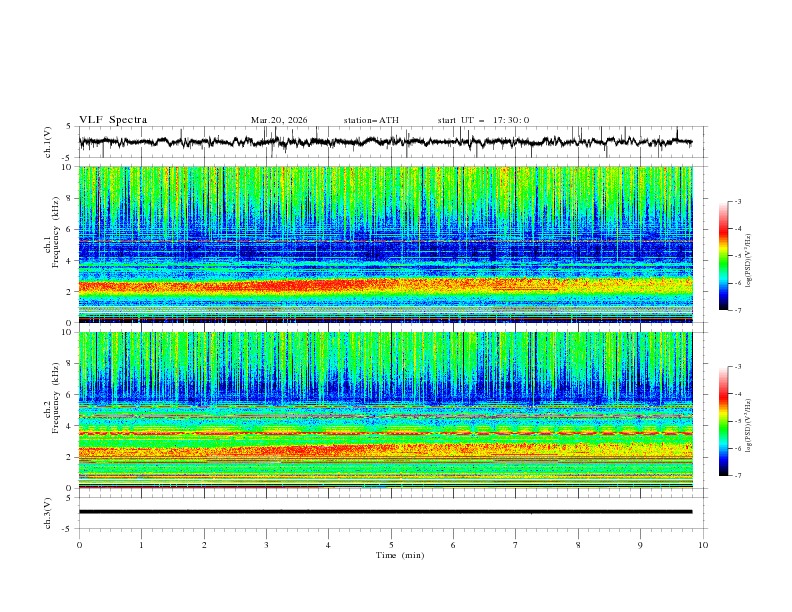Click the ch.3 flat waveform trace

[x=385, y=512]
